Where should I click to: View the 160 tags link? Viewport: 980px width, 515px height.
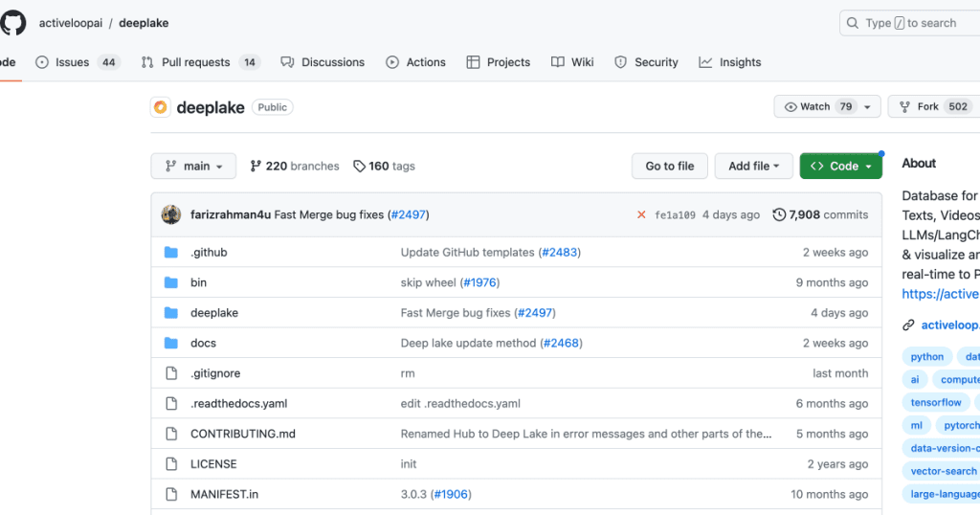[x=385, y=167]
